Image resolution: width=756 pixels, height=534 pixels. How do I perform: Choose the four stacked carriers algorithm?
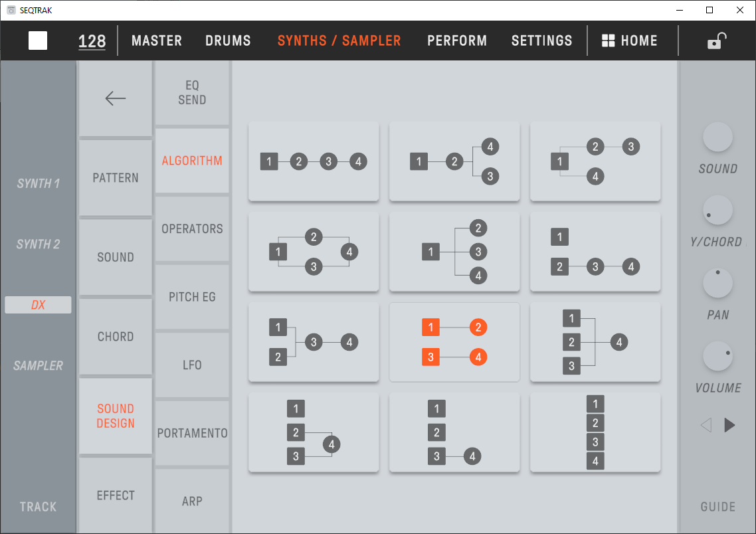[595, 432]
